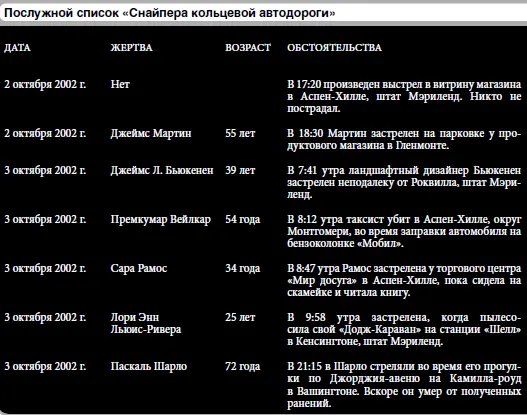The image size is (527, 415).
Task: Click the ЖЕРТВА column header
Action: (x=131, y=47)
